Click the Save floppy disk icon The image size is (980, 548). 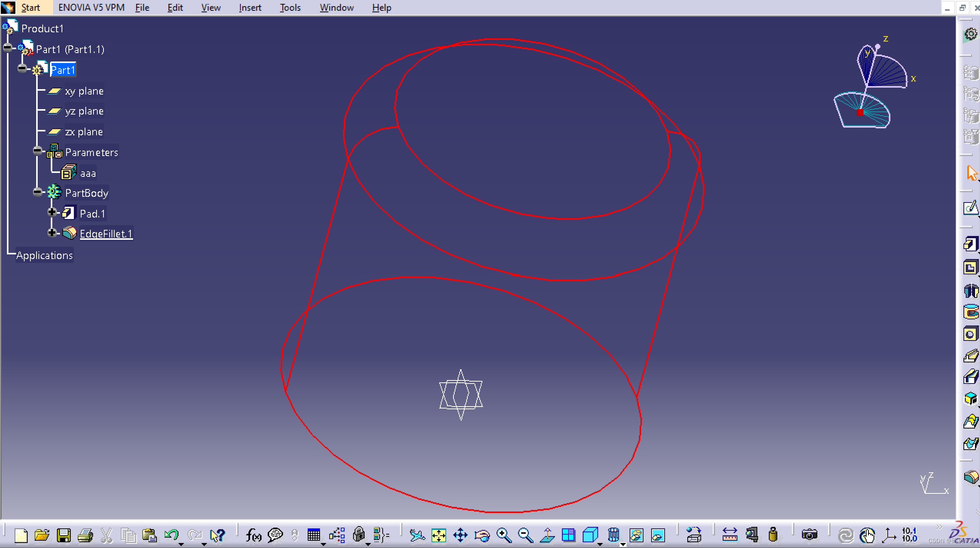[x=63, y=535]
